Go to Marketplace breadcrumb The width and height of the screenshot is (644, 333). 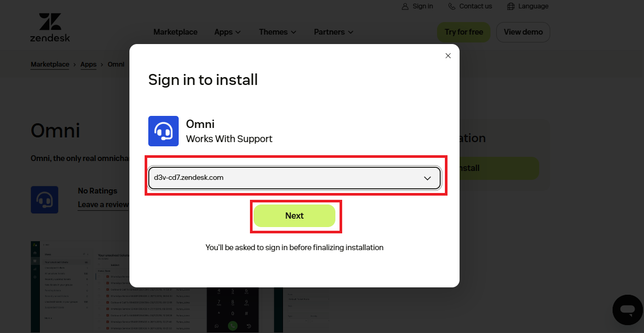click(50, 65)
